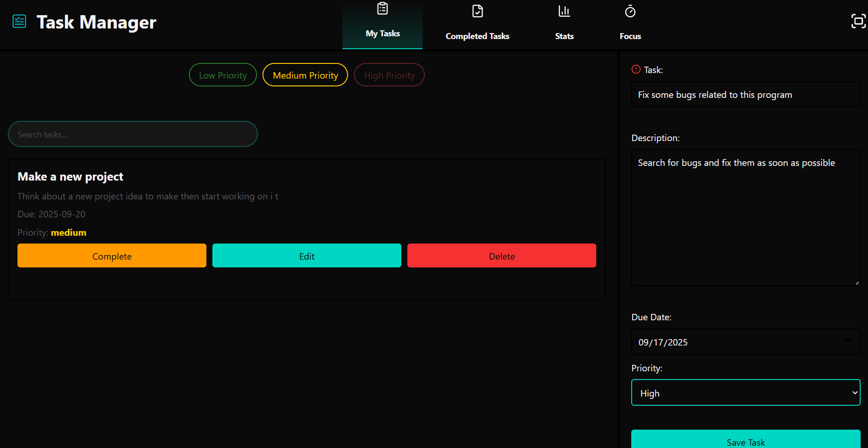Open the Stats tab
Screen dimensions: 868x448
click(564, 36)
